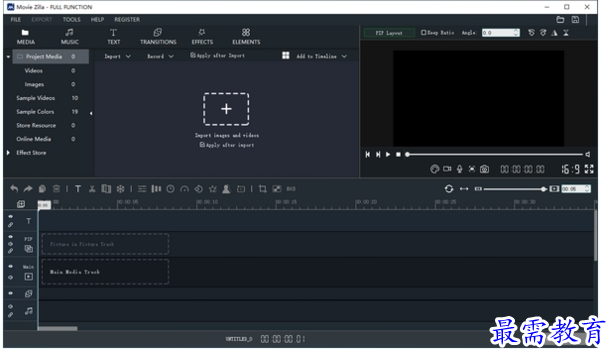Click the open project folder icon top right
This screenshot has height=363, width=614.
(x=560, y=20)
